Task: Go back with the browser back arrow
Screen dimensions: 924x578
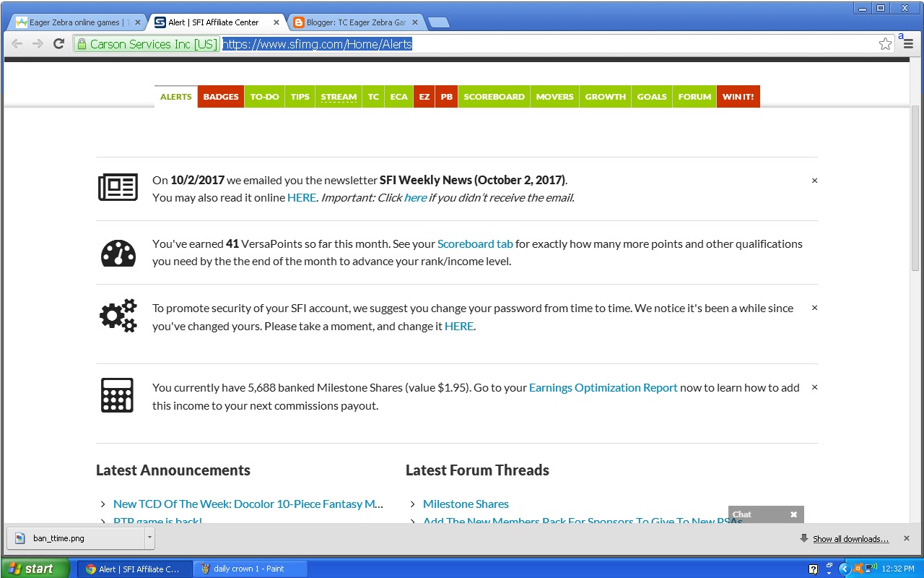Action: point(17,44)
